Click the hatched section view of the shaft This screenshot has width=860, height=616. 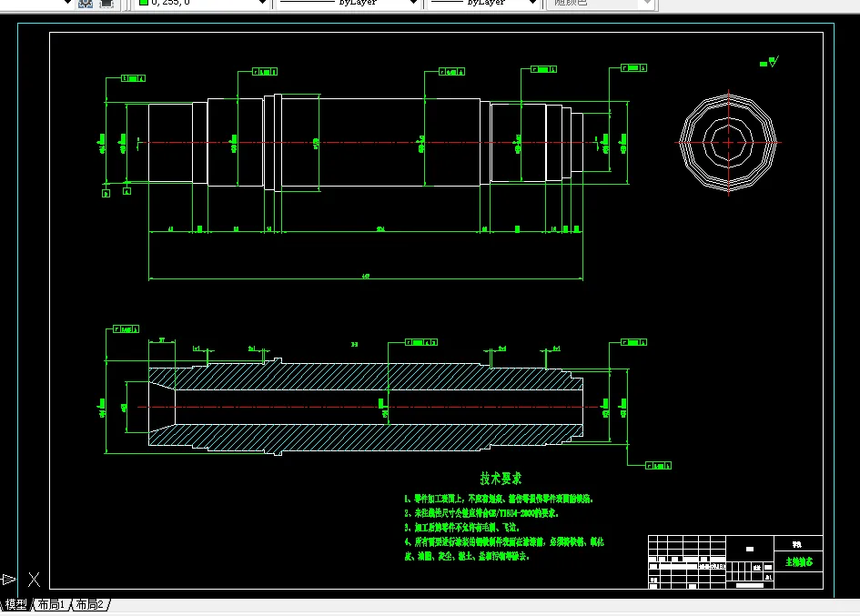point(365,407)
